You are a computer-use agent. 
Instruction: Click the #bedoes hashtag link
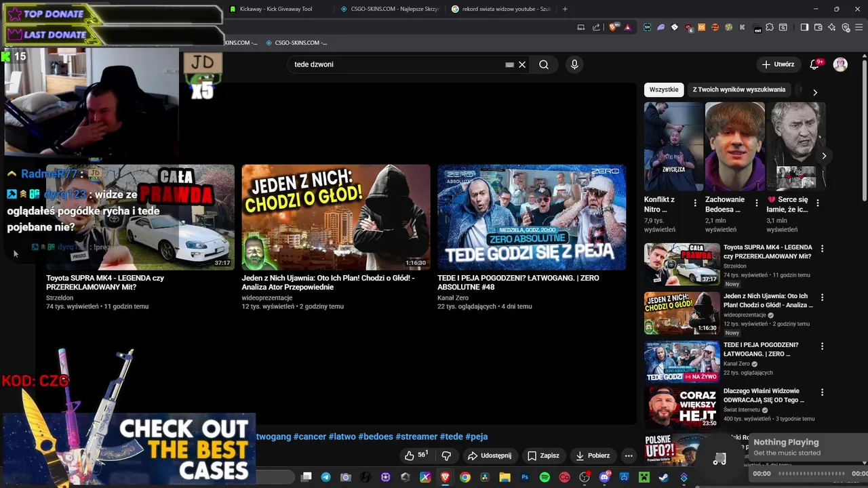click(x=376, y=436)
